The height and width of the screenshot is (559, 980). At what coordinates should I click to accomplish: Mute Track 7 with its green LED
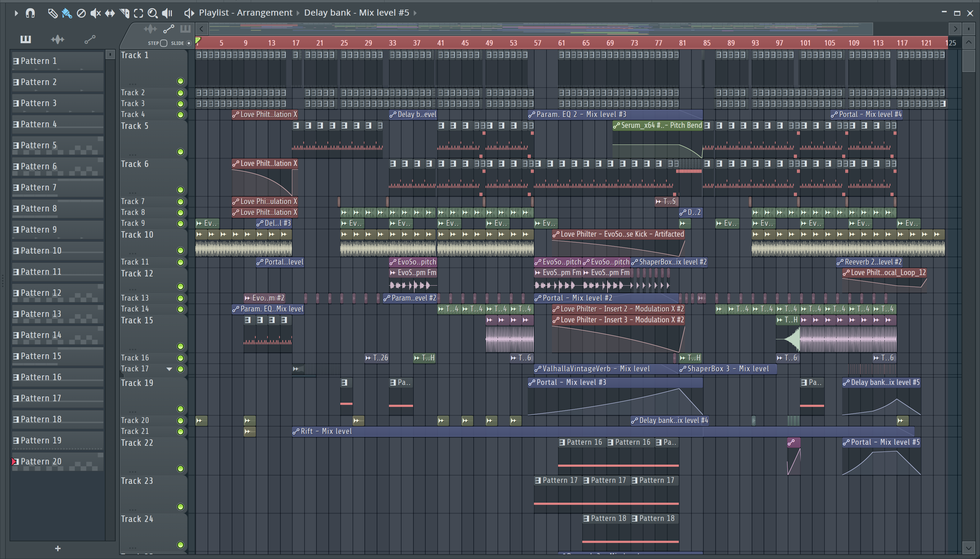coord(180,202)
